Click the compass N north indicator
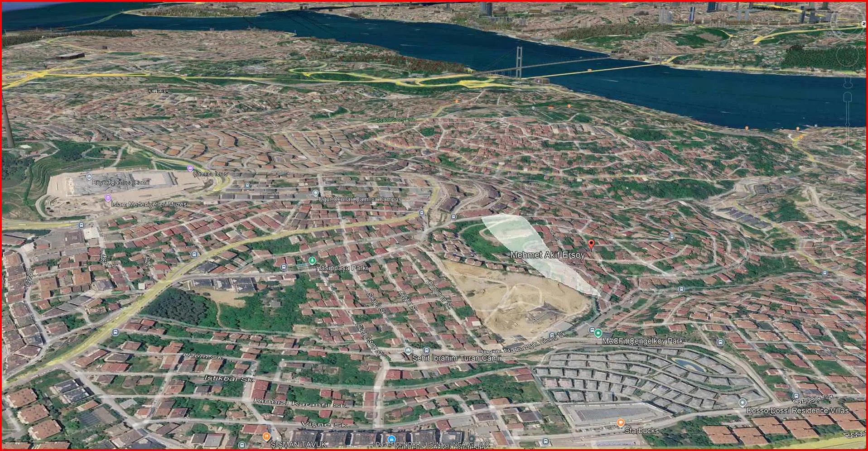Screen dimensions: 868x451 pyautogui.click(x=864, y=24)
